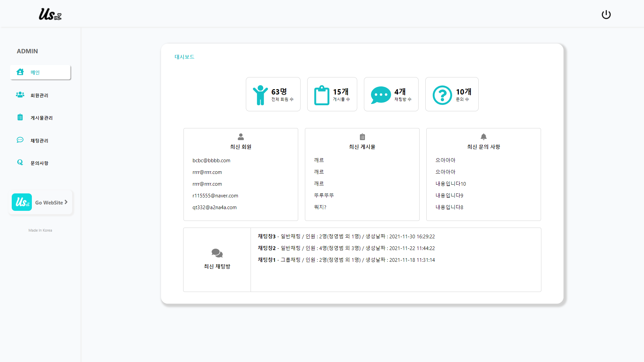Click the 뚜루뚜뚜 post in 최신 게시물
This screenshot has height=362, width=644.
[323, 195]
